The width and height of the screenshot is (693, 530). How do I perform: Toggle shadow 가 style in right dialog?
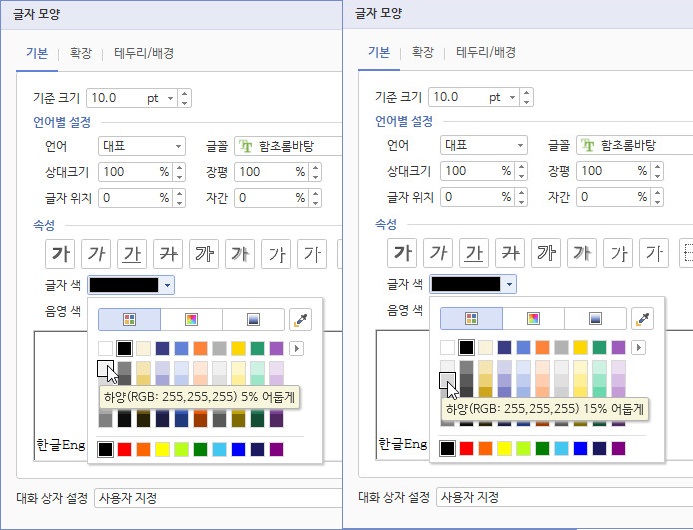tap(581, 252)
